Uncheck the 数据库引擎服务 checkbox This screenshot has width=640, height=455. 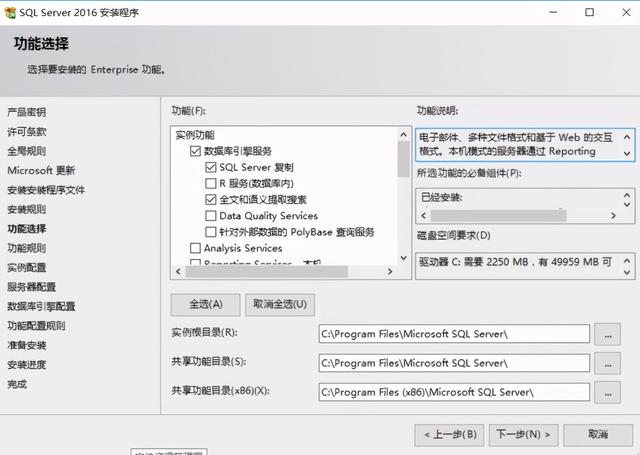point(195,151)
